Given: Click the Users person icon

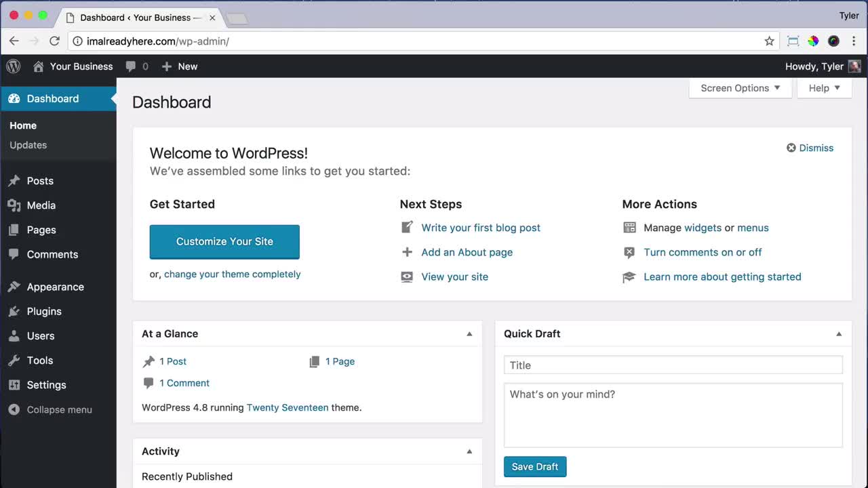Looking at the screenshot, I should [14, 335].
